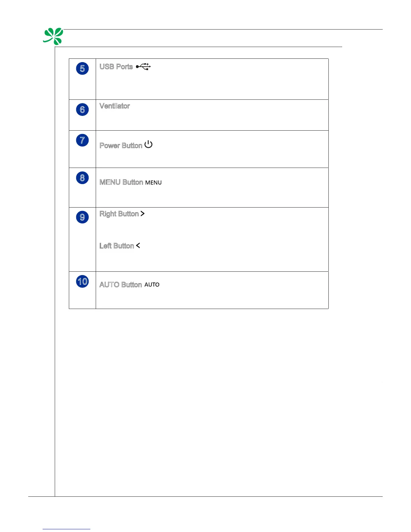This screenshot has width=411, height=532.
Task: Click the blue number 8 badge
Action: click(x=82, y=178)
